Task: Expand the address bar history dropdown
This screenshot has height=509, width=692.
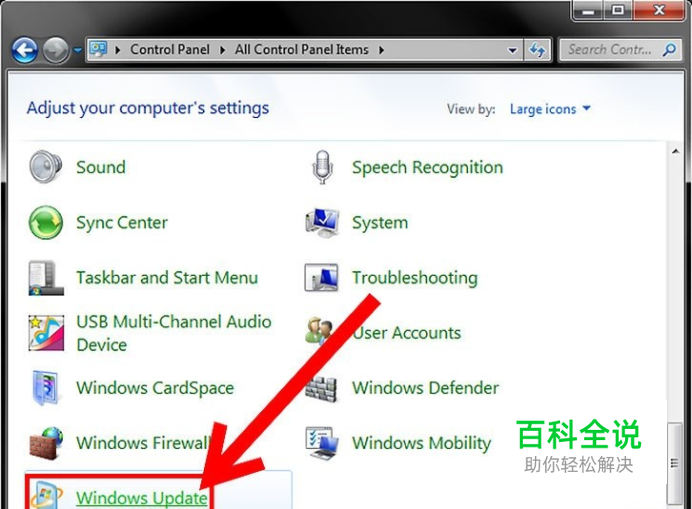Action: coord(512,50)
